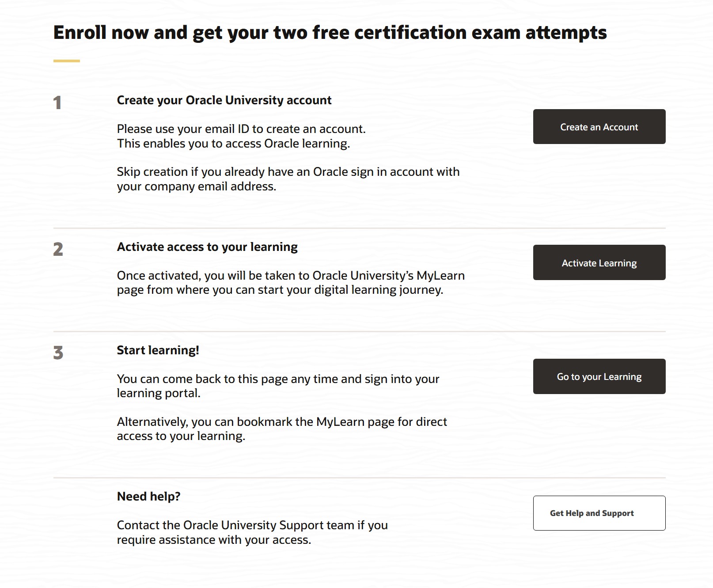This screenshot has height=588, width=713.
Task: Open Go to your Learning
Action: pos(599,376)
